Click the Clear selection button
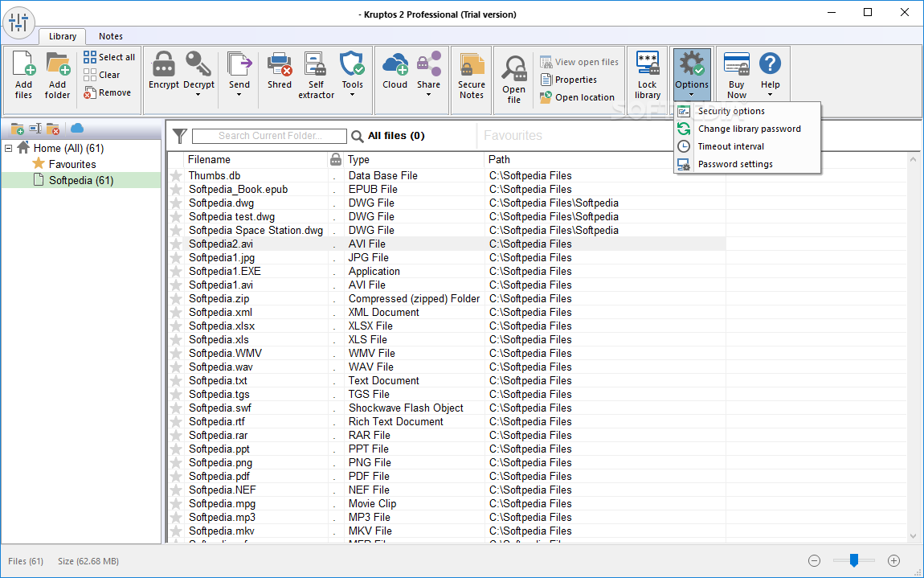 pos(102,75)
